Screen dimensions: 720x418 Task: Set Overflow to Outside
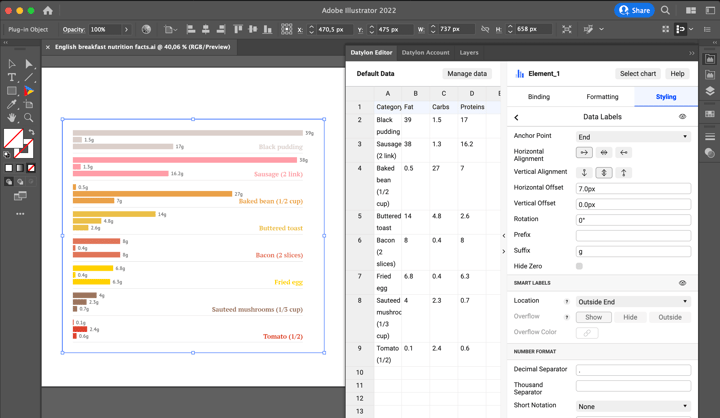pos(669,317)
